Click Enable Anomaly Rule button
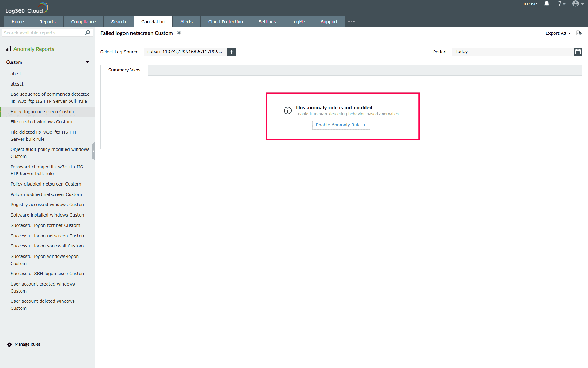Image resolution: width=588 pixels, height=368 pixels. pos(341,125)
